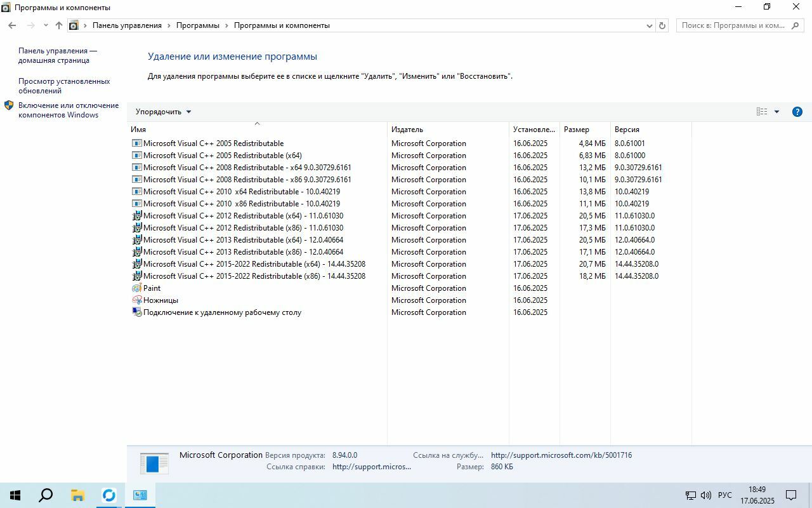
Task: Click the remote desktop connection icon
Action: (136, 312)
